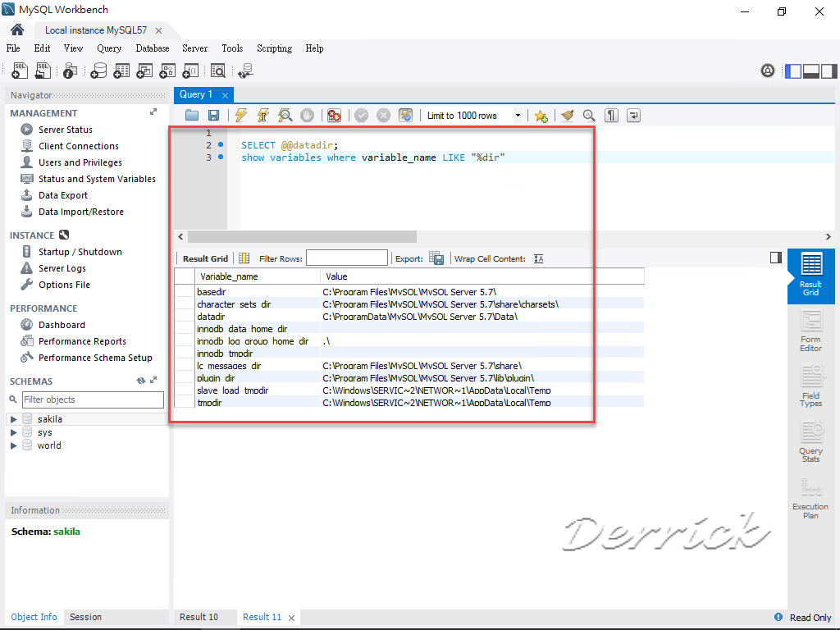The image size is (840, 630).
Task: Open the Limit to 1000 rows dropdown
Action: [517, 115]
